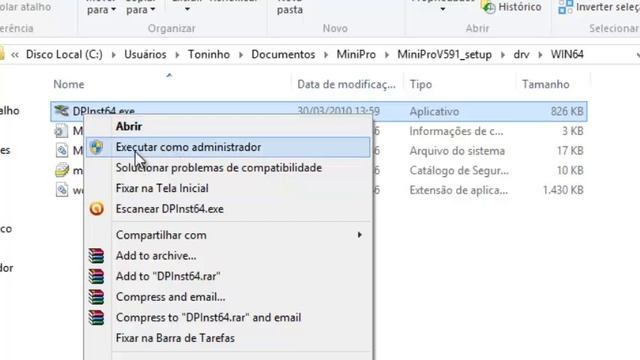Click the 826 KB size cell
640x360 pixels.
point(567,111)
